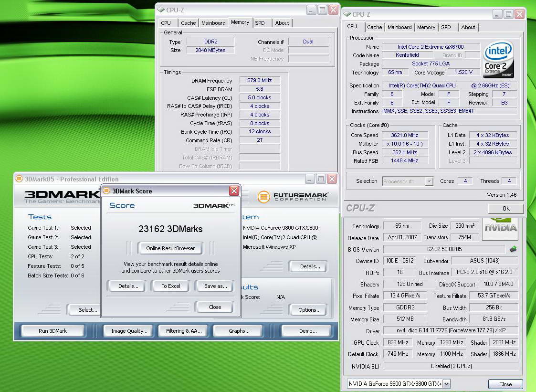
Task: Open About tab in Memory CPU-Z window
Action: tap(282, 23)
